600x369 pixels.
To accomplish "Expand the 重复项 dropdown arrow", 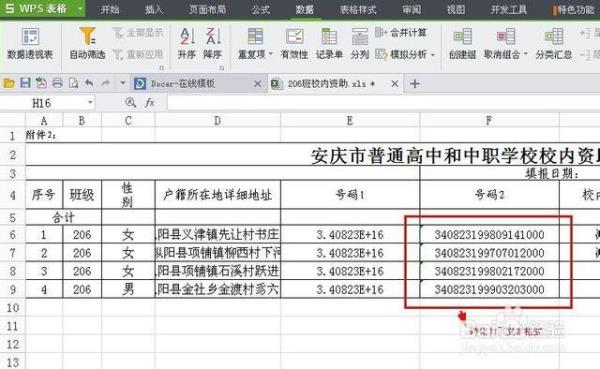I will pos(270,54).
